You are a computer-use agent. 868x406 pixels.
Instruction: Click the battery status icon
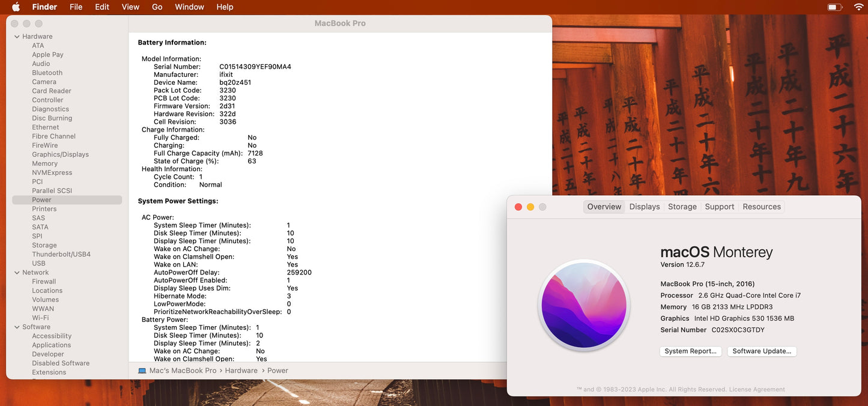pos(834,7)
